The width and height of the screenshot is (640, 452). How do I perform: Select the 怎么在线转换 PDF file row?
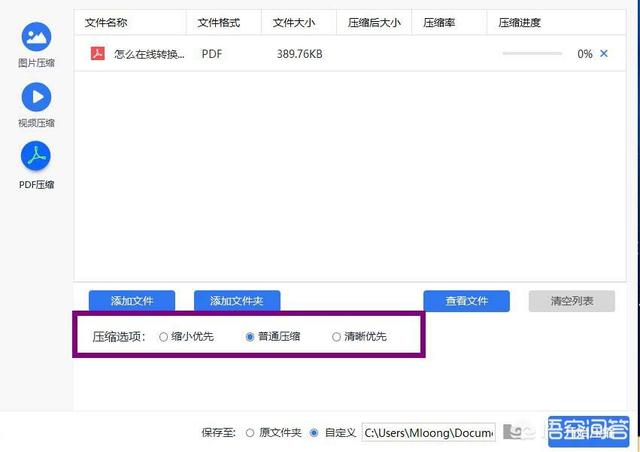point(350,53)
